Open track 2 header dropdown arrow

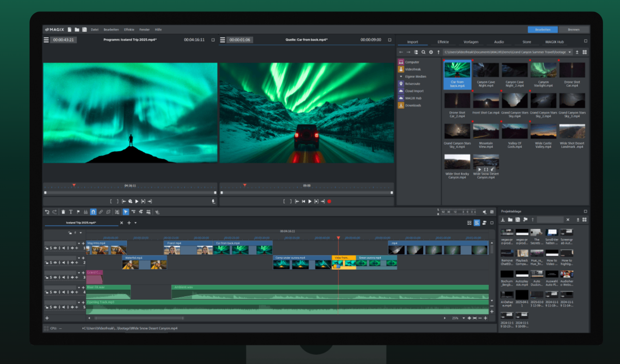click(x=79, y=258)
